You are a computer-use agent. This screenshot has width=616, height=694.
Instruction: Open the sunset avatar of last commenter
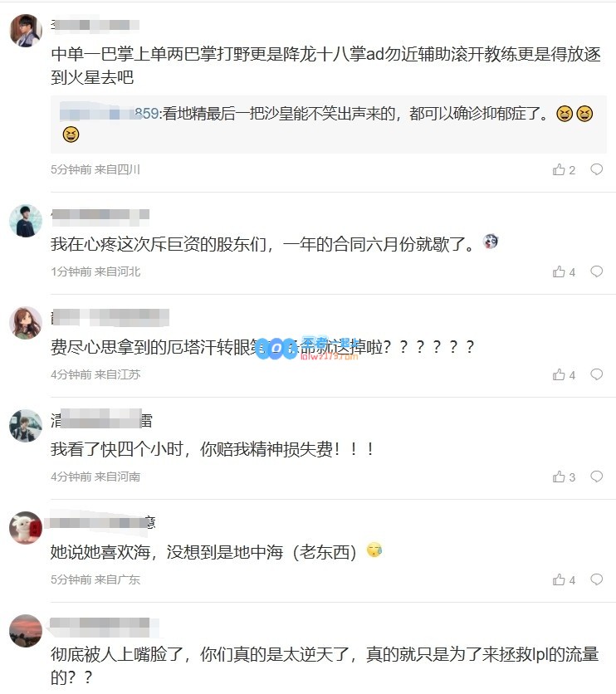point(26,631)
